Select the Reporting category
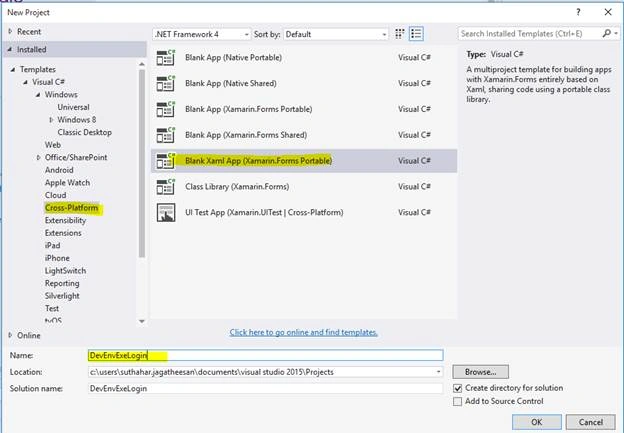 click(x=62, y=283)
